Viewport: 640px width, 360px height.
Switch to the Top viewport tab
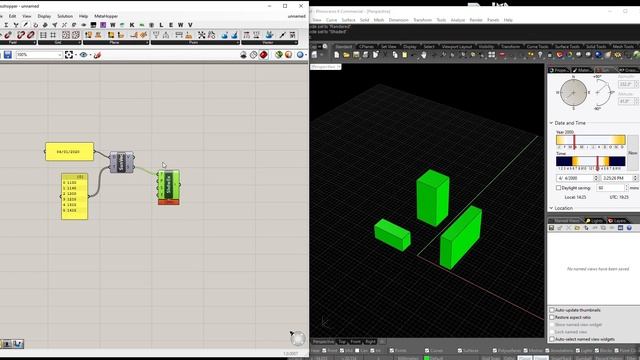[x=342, y=342]
